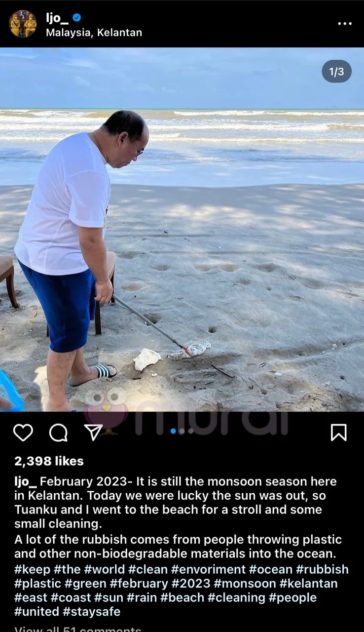Tap the verified blue badge

[77, 18]
